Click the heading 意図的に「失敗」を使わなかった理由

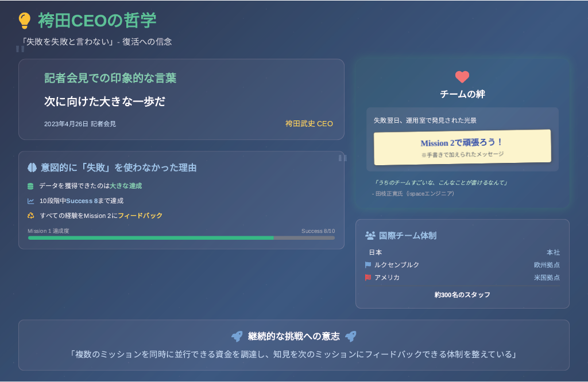(x=118, y=167)
